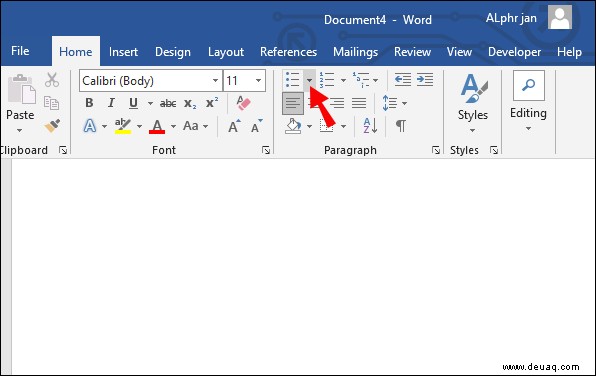Viewport: 596px width, 376px height.
Task: Open the font name dropdown arrow
Action: click(x=216, y=81)
